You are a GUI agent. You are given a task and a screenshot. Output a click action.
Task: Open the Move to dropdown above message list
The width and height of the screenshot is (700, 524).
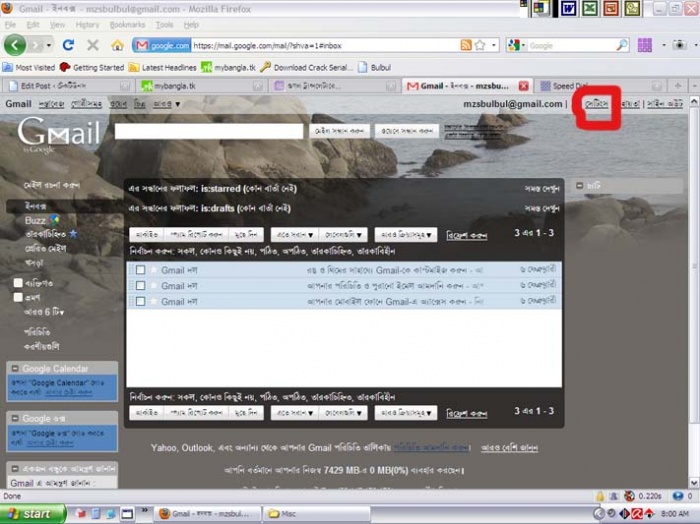coord(294,235)
